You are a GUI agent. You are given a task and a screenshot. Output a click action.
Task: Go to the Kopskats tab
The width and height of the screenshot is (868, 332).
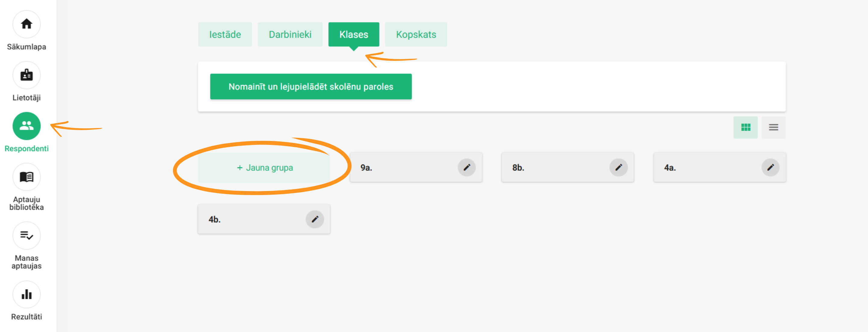click(x=416, y=34)
